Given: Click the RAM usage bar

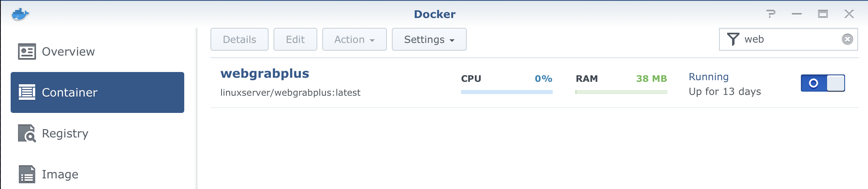Looking at the screenshot, I should pyautogui.click(x=622, y=92).
